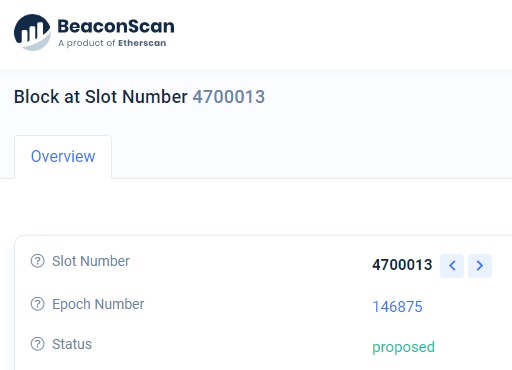Click the 'A product of' tagline text
The height and width of the screenshot is (370, 512).
tap(87, 43)
